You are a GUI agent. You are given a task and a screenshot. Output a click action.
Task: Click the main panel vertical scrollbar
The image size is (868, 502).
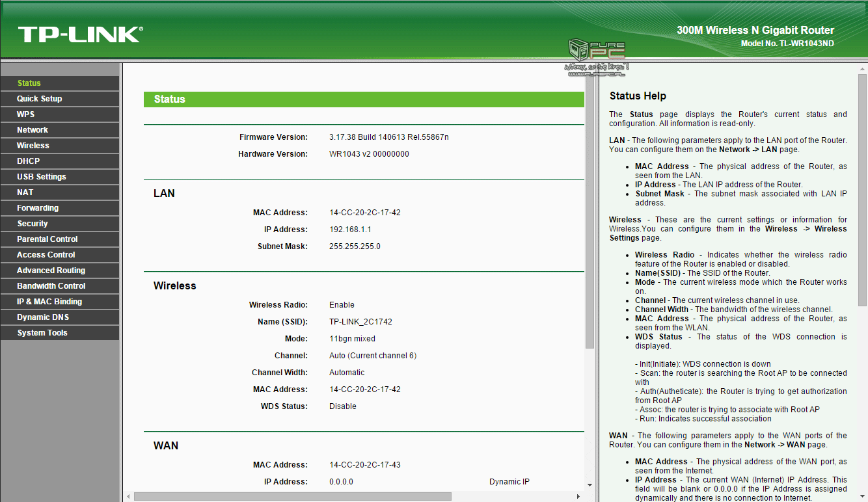click(590, 211)
